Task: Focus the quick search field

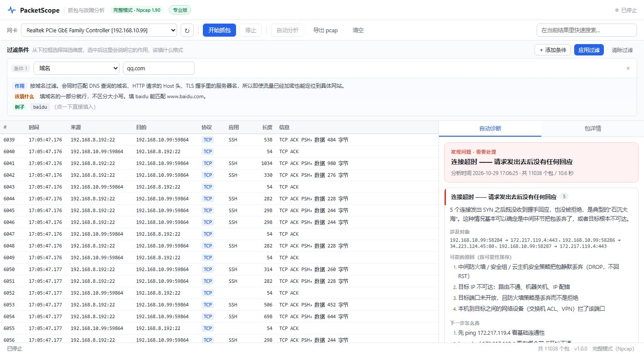Action: (586, 30)
